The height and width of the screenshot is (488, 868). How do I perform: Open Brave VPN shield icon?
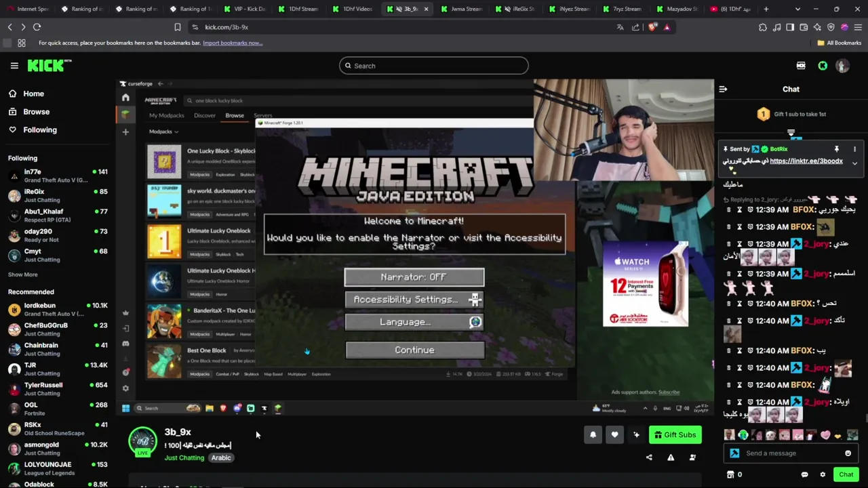tap(831, 27)
